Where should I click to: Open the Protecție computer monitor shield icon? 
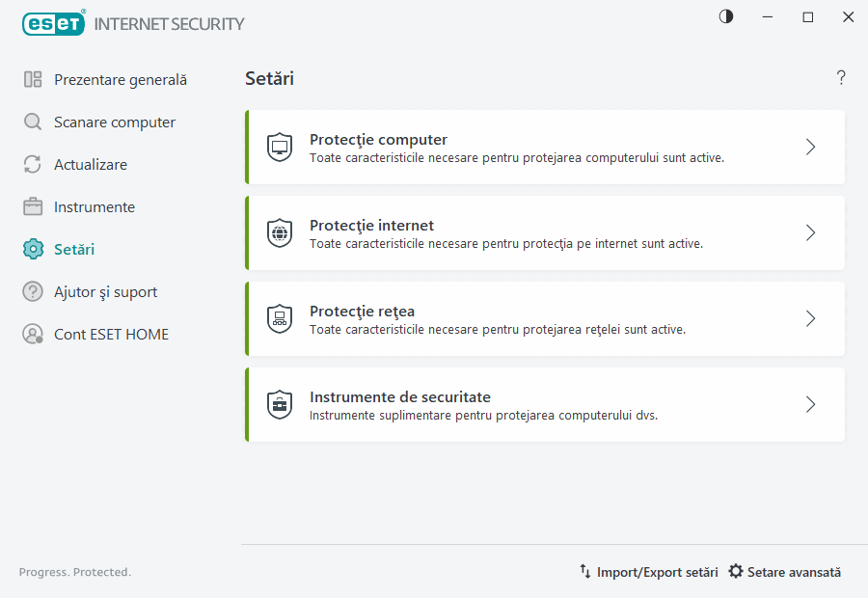280,147
